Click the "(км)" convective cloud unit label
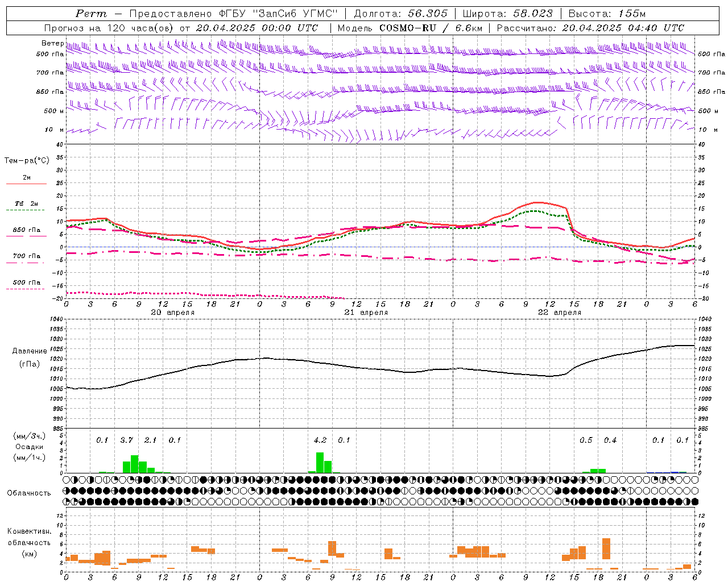Screen dimensions: 728x582 29,554
